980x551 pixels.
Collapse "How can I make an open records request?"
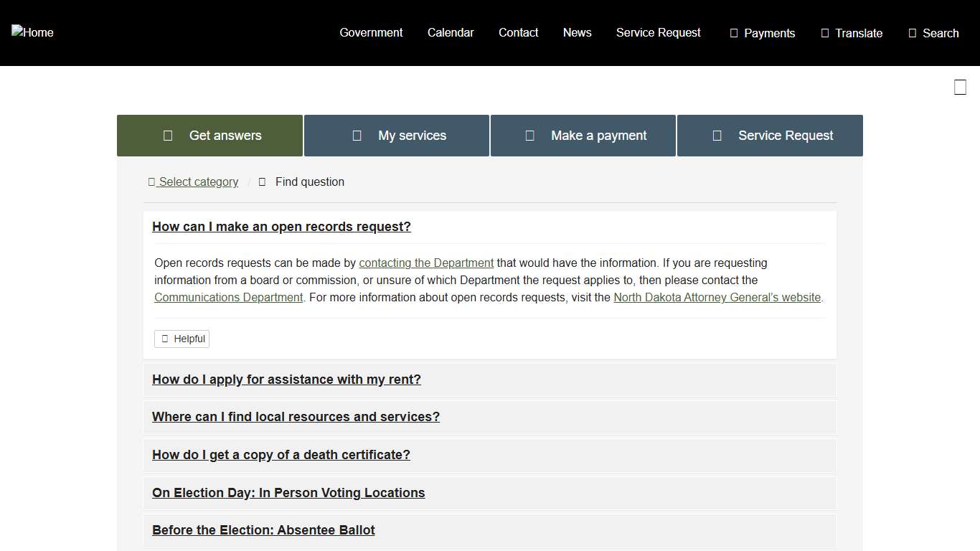tap(281, 227)
